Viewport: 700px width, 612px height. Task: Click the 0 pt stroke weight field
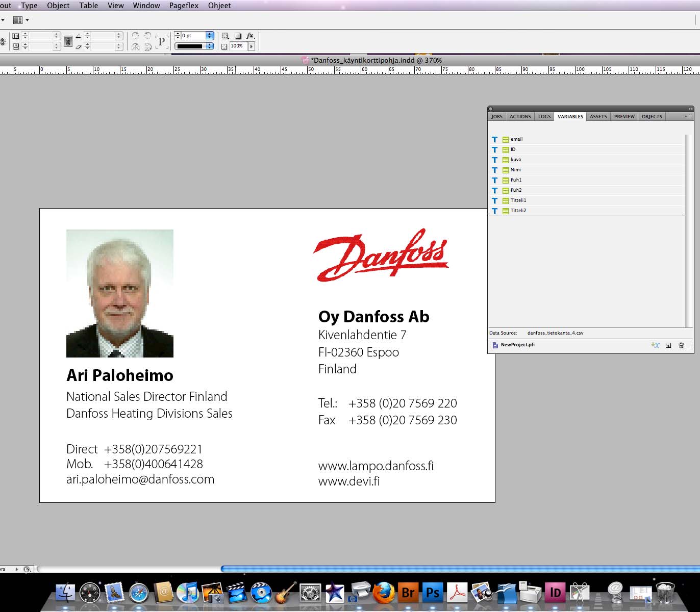click(x=194, y=36)
